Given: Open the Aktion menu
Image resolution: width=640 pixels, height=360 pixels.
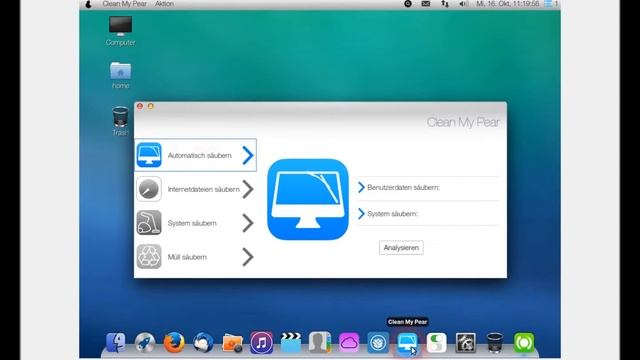Looking at the screenshot, I should [164, 4].
